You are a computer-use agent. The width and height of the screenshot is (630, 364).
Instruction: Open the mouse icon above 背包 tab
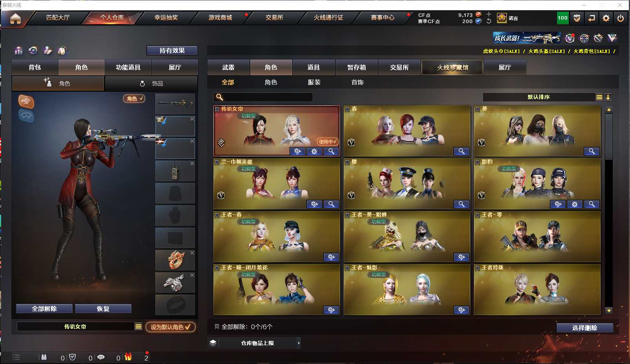coord(62,51)
